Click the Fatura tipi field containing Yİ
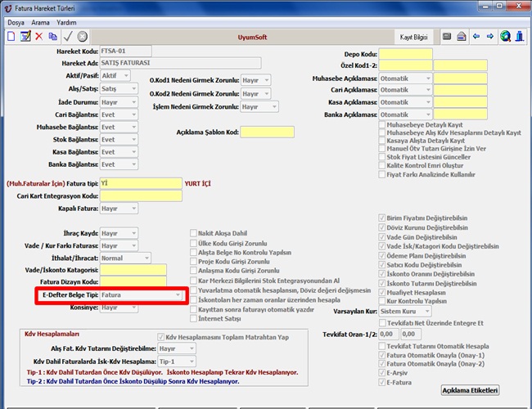Viewport: 532px width, 409px height. tap(141, 183)
